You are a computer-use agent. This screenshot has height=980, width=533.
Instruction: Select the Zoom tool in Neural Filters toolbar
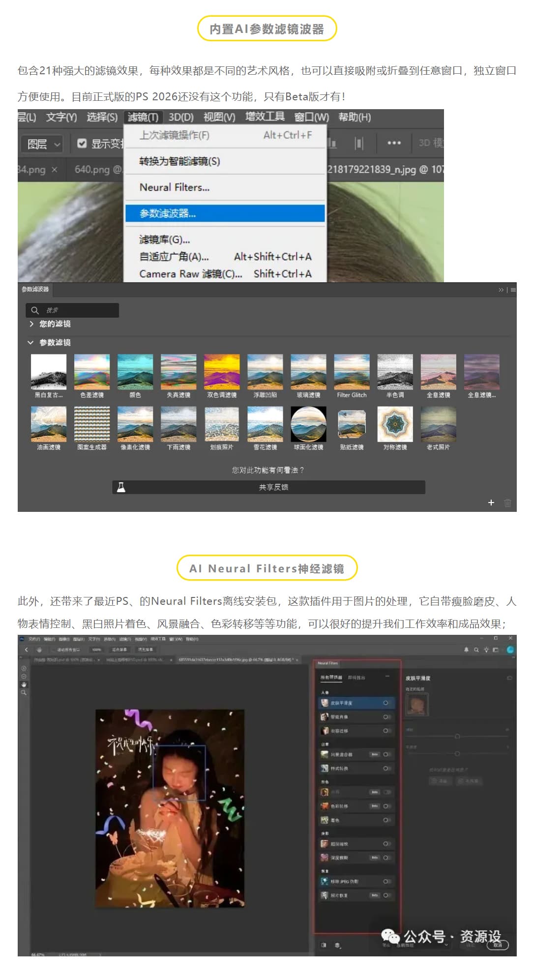click(x=24, y=692)
